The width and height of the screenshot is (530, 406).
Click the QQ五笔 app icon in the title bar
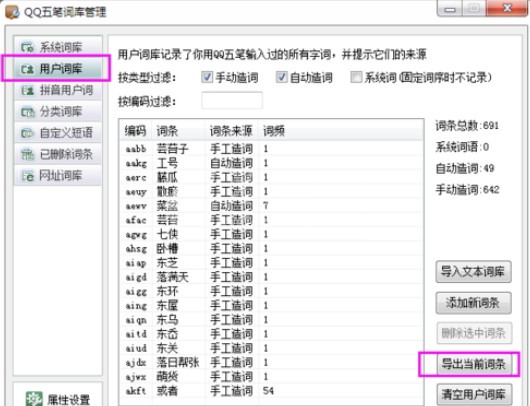(x=12, y=11)
